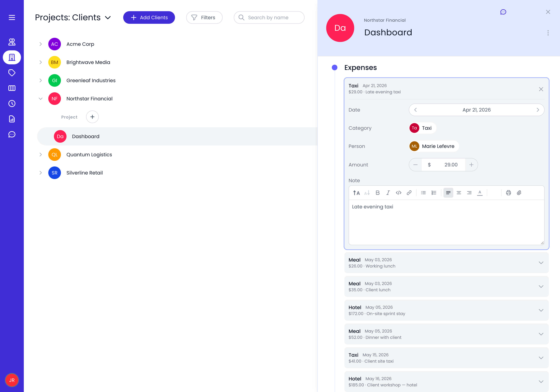Insert a code block in the note

398,193
